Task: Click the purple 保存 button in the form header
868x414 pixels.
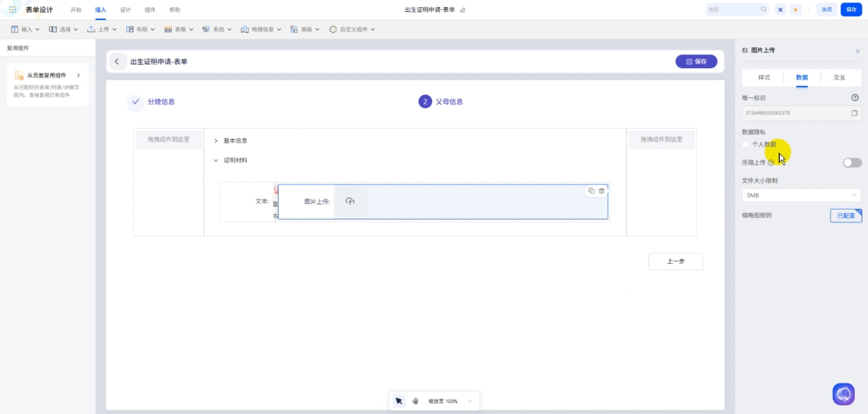Action: 696,61
